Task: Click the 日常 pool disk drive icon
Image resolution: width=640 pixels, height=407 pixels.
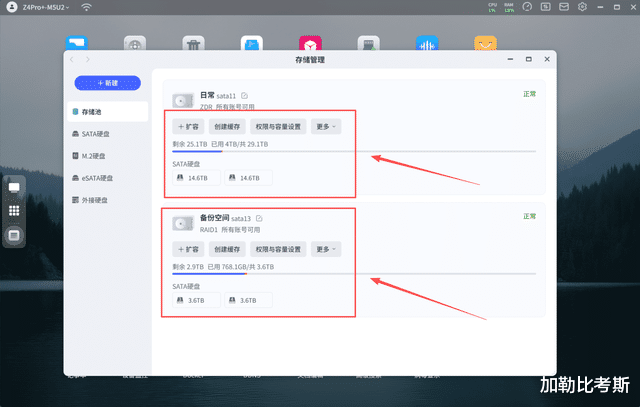Action: pyautogui.click(x=183, y=100)
